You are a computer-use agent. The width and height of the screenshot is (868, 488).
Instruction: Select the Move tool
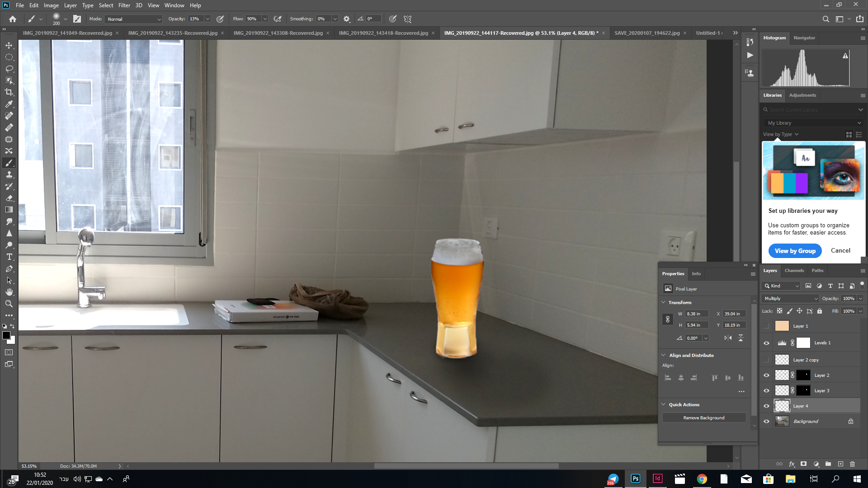point(9,46)
